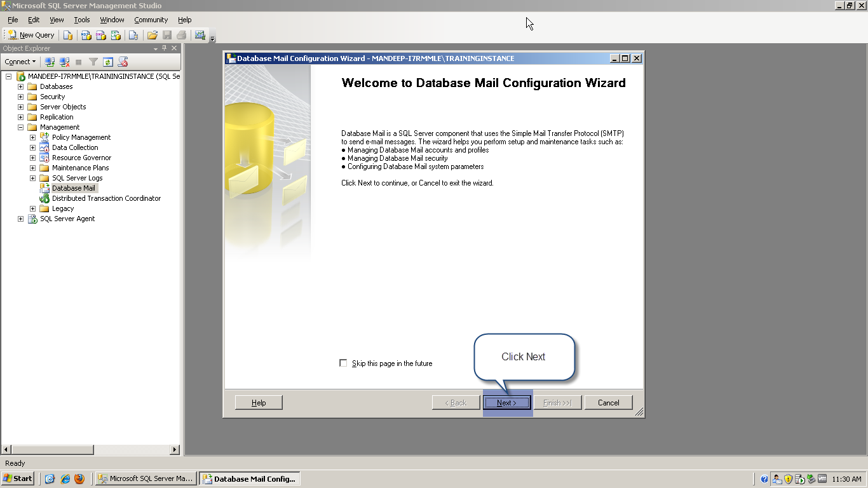
Task: Click the Disconnect server icon
Action: click(64, 62)
